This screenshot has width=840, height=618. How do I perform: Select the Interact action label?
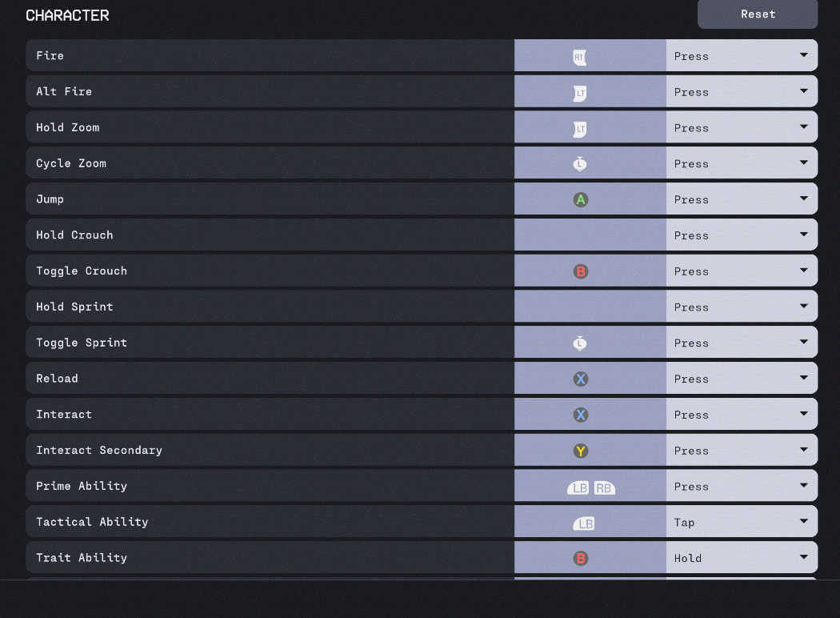point(64,415)
